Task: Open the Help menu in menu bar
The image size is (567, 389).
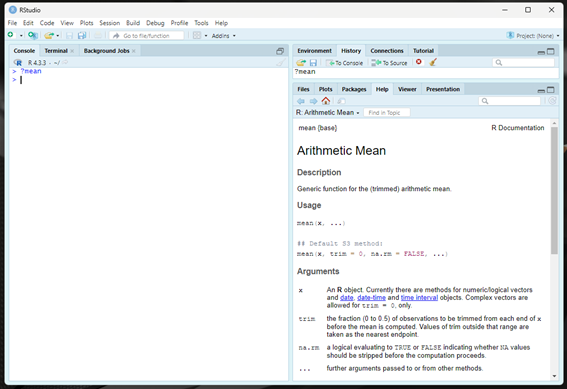Action: (221, 23)
